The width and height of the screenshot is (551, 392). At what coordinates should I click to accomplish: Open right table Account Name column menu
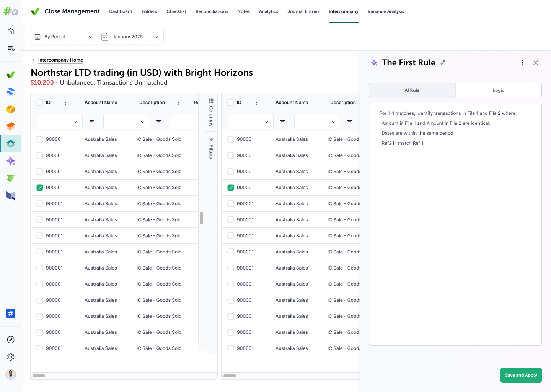(315, 103)
